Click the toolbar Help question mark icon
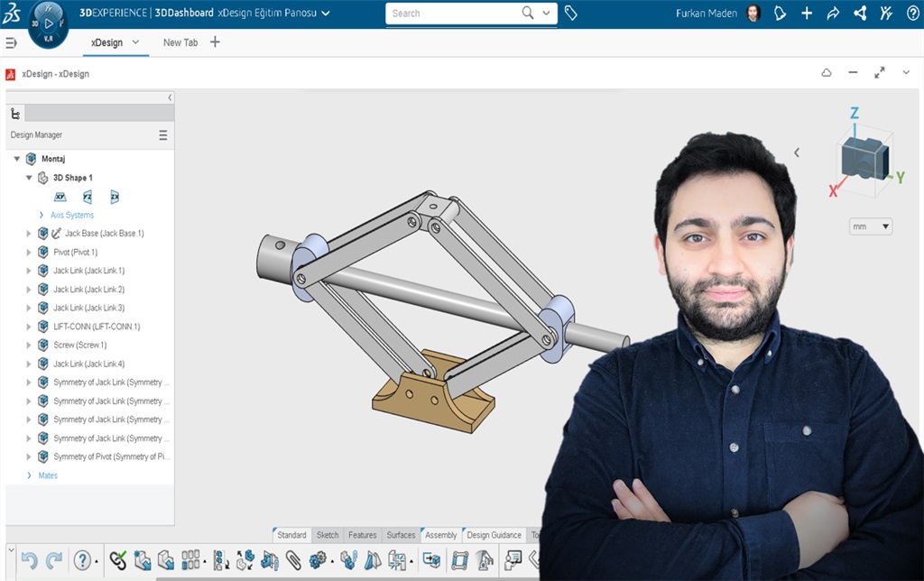Screen dimensions: 924x581 82,559
